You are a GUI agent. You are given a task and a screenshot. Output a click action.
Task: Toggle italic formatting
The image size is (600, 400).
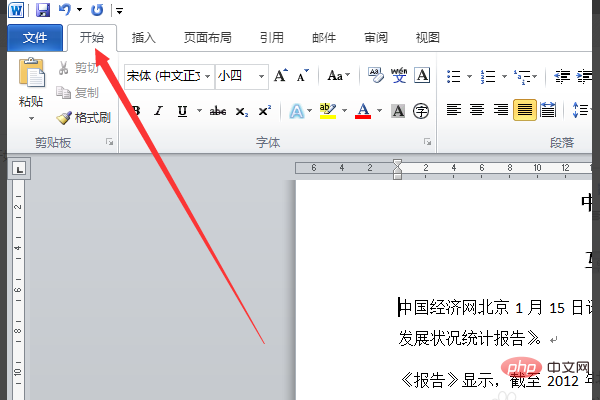coord(155,110)
